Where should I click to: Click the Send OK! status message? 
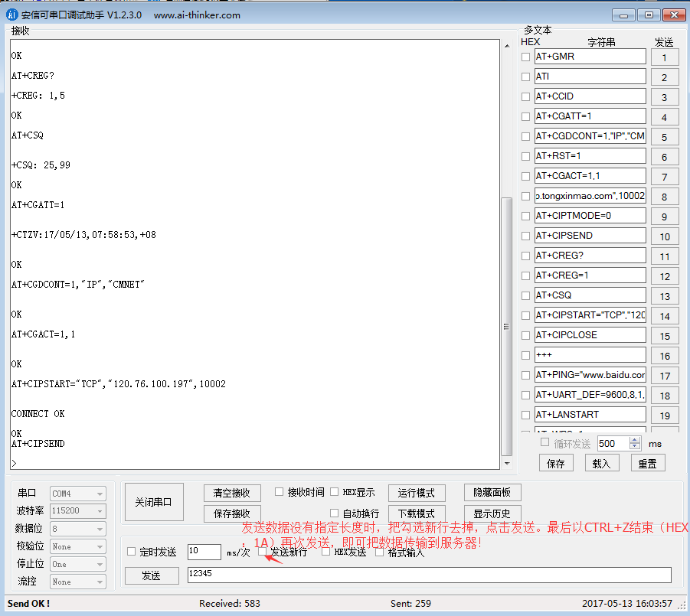pos(28,603)
